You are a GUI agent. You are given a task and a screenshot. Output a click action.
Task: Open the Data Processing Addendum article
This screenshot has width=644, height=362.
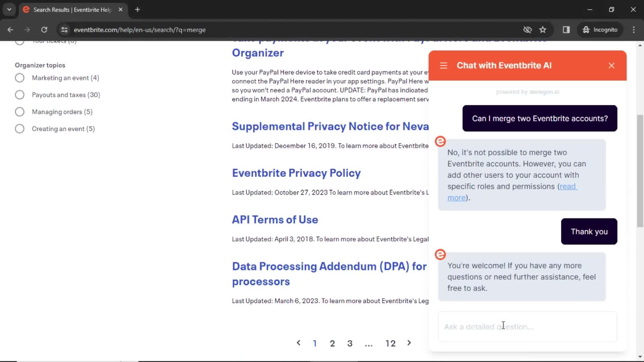coord(329,274)
